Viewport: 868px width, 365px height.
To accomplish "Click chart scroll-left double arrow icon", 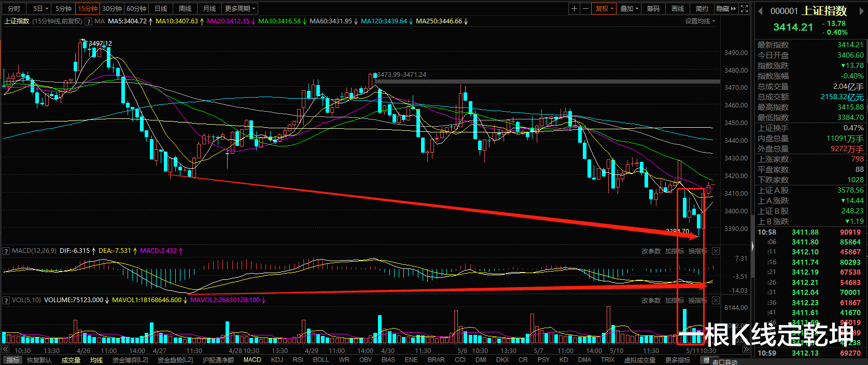I will 6,349.
